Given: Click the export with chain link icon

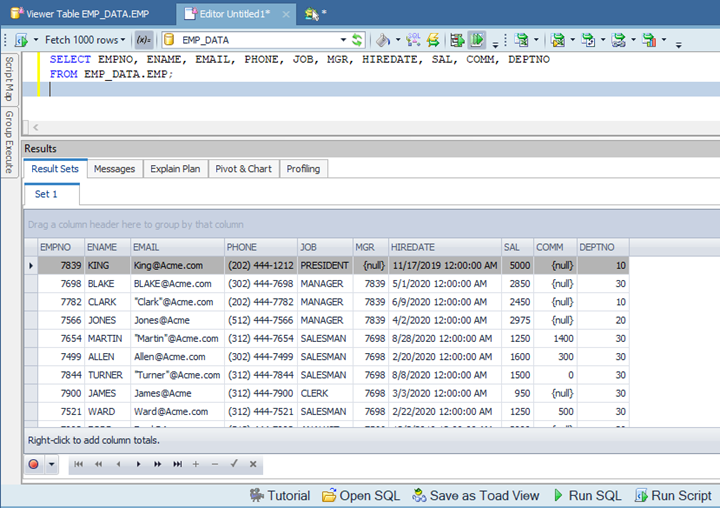Looking at the screenshot, I should tap(619, 40).
